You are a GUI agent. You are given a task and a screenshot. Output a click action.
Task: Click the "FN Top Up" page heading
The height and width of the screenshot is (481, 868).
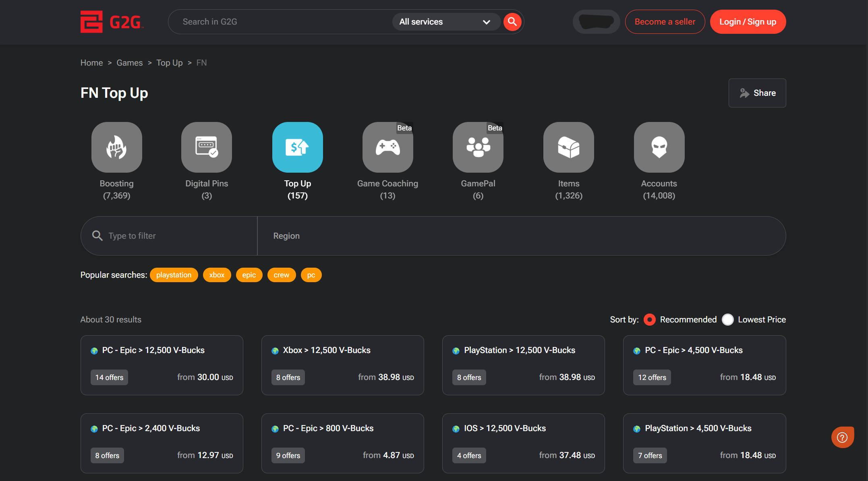114,93
